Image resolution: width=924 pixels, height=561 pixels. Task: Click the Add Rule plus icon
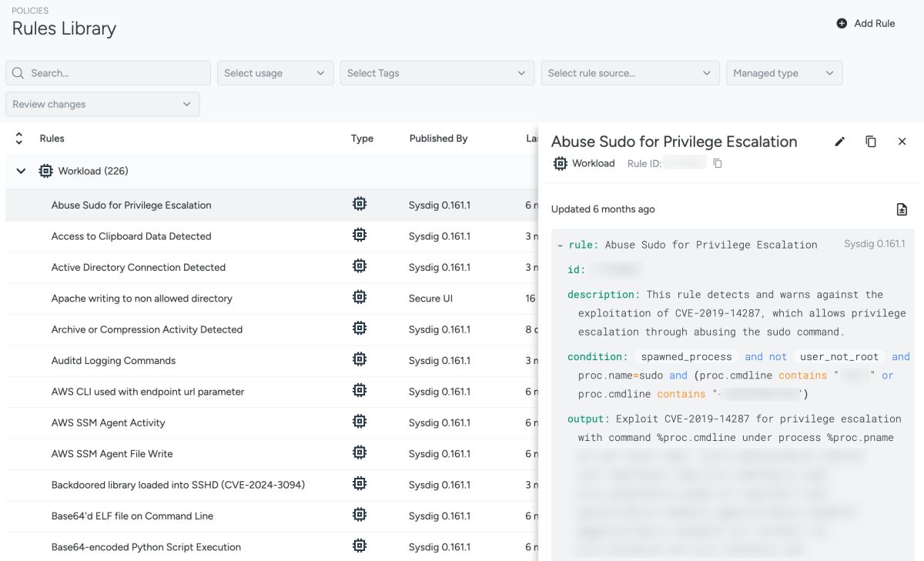[x=842, y=23]
